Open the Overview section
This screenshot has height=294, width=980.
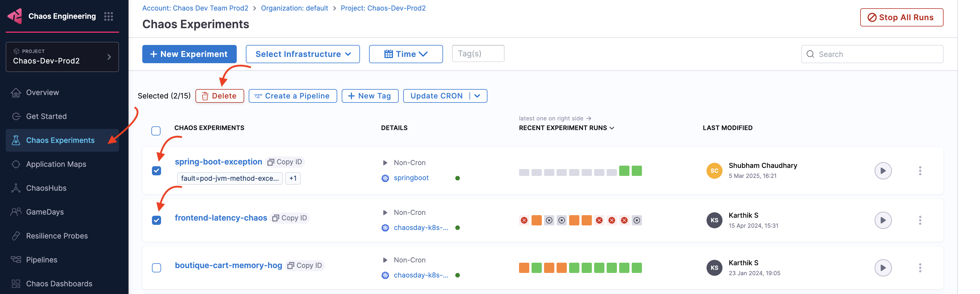(42, 92)
